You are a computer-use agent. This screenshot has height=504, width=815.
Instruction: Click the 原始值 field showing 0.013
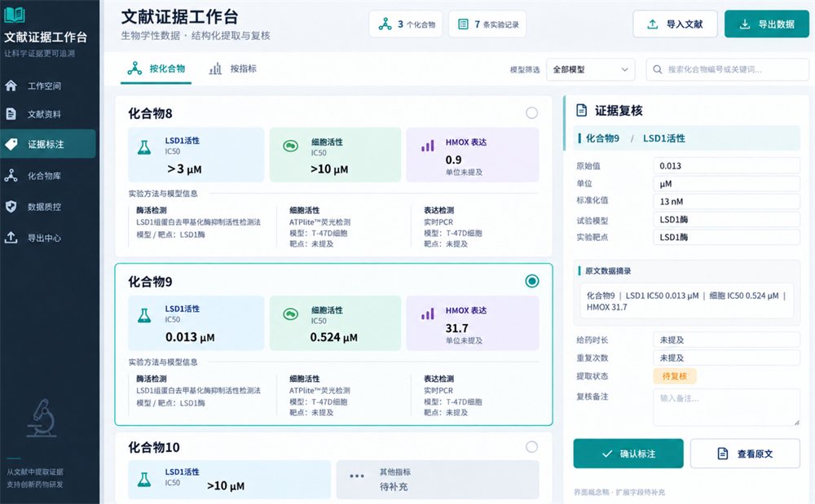[x=727, y=166]
